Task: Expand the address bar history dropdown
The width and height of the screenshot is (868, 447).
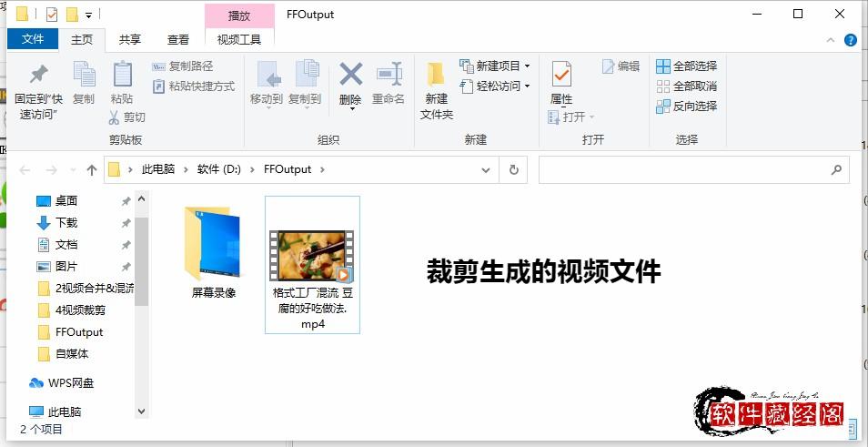Action: (486, 170)
